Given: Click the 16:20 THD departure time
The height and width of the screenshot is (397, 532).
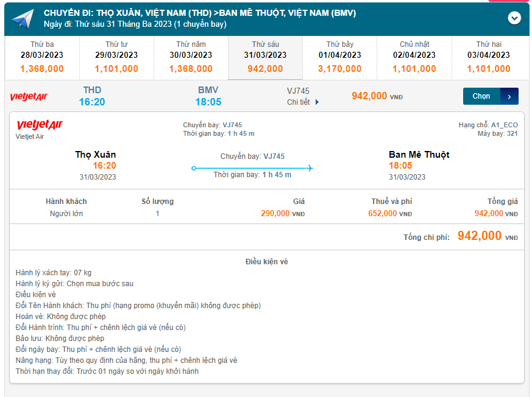Looking at the screenshot, I should tap(92, 102).
